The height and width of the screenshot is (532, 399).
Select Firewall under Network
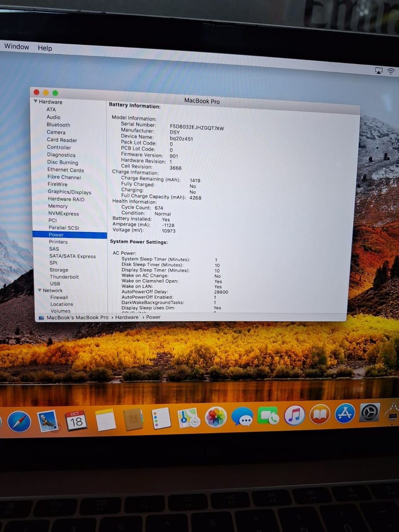click(59, 297)
